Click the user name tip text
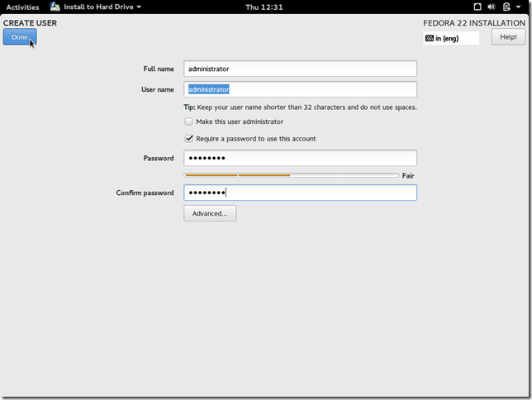 point(300,107)
